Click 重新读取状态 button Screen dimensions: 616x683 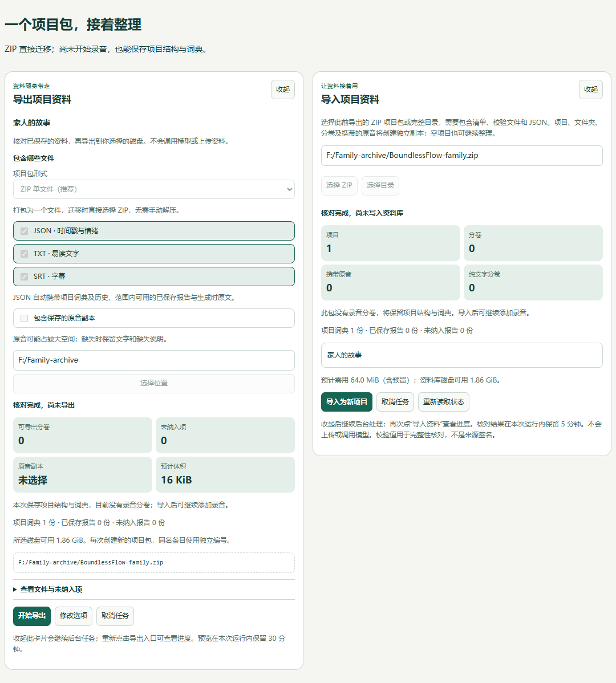(x=444, y=402)
